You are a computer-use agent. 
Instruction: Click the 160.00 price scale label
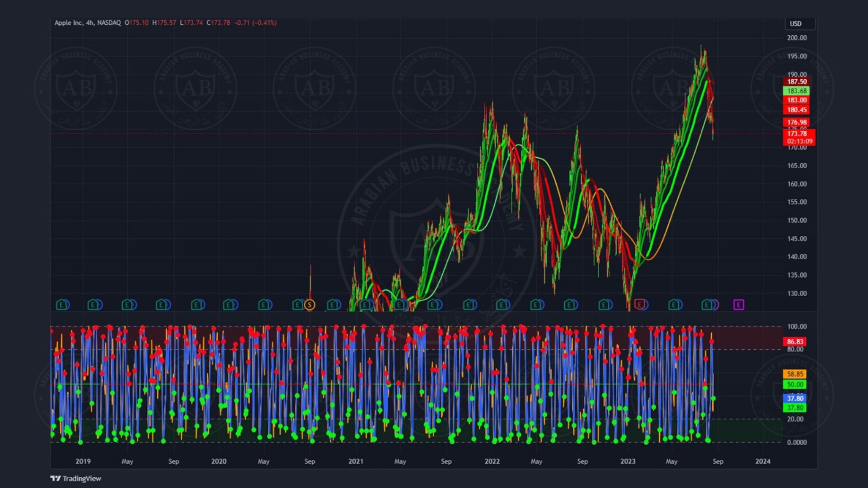tap(797, 184)
